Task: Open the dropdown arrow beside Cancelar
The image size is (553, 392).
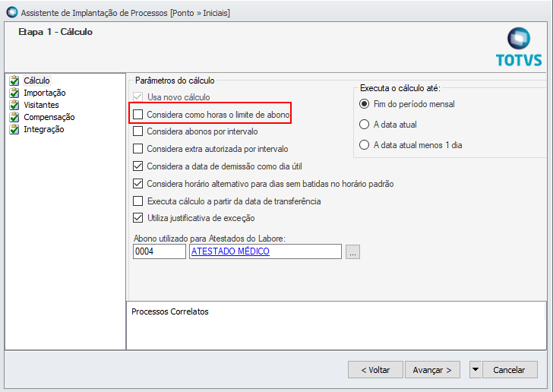Action: tap(476, 370)
